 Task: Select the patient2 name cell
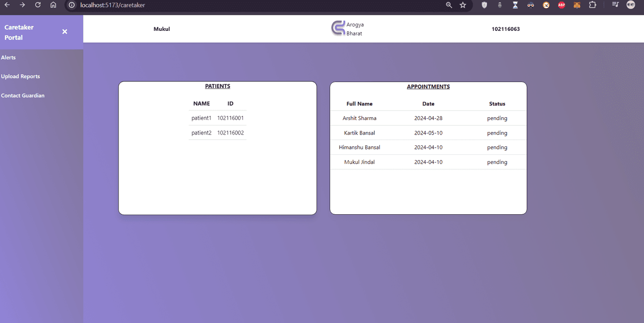click(201, 133)
